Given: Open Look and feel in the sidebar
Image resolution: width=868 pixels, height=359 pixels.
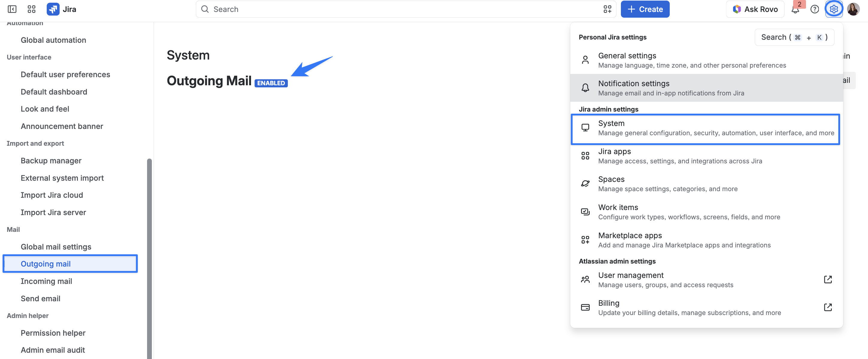Looking at the screenshot, I should click(x=45, y=109).
